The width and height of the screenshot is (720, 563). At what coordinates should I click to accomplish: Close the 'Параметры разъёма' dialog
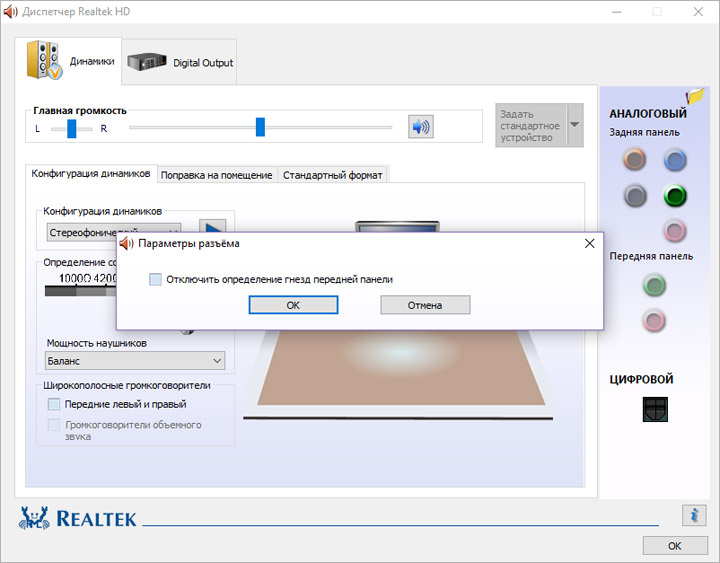[x=590, y=243]
